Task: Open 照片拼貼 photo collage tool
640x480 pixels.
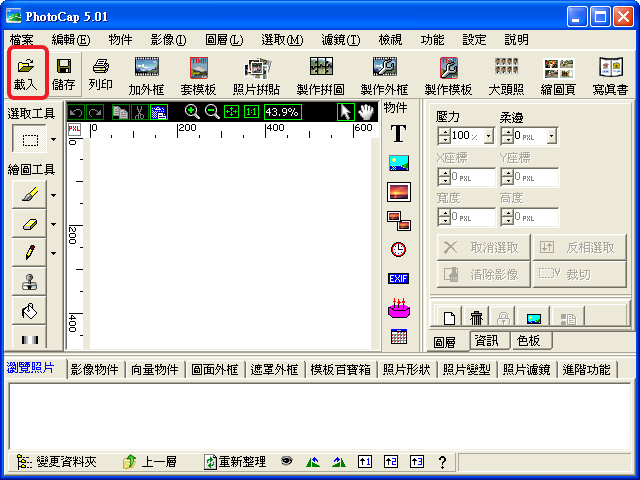Action: tap(257, 76)
